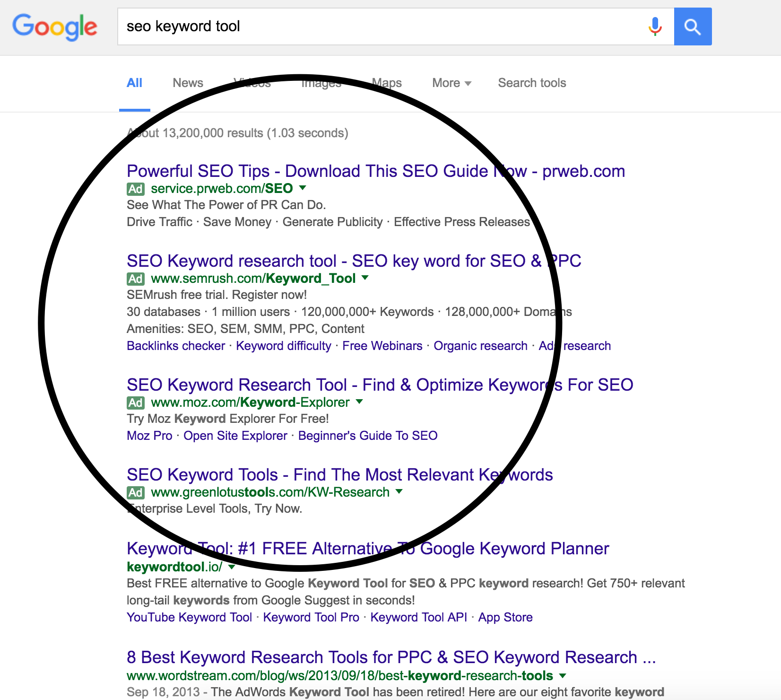781x700 pixels.
Task: Open the Moz Pro sitelink
Action: click(149, 436)
